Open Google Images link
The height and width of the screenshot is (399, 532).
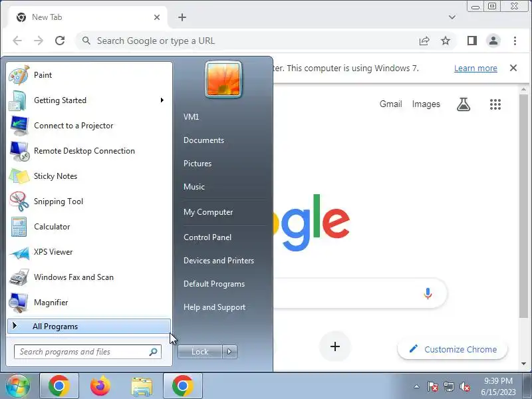click(x=426, y=104)
